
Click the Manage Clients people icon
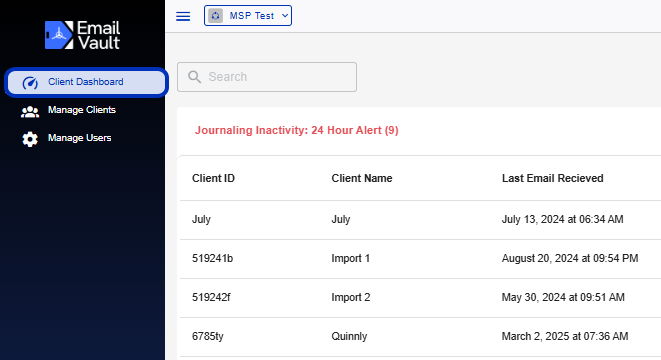[x=30, y=111]
